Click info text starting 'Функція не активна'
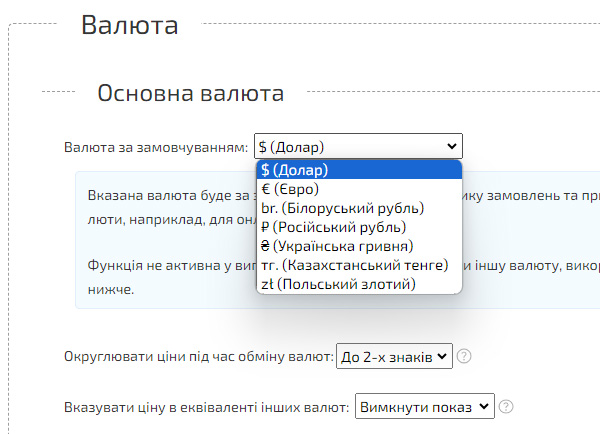600x434 pixels. 165,267
